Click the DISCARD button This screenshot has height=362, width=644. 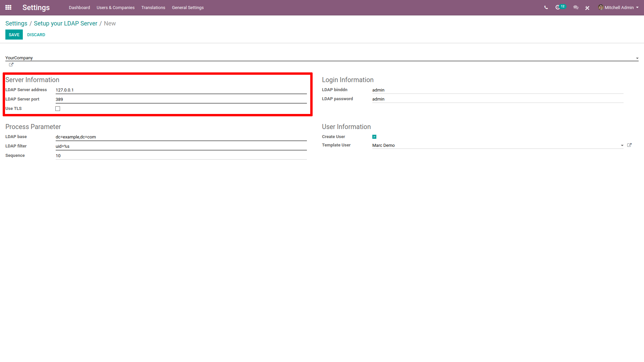click(x=36, y=35)
